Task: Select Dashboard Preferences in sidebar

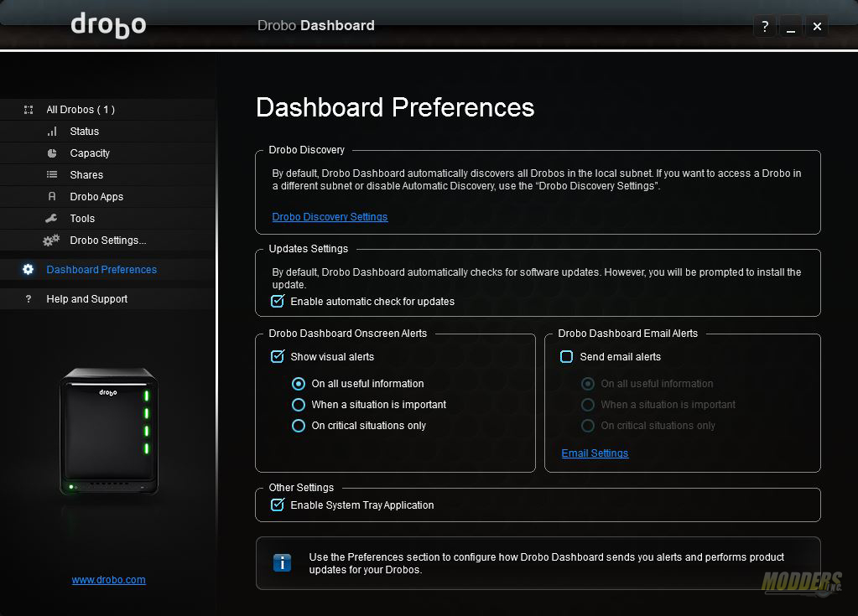Action: 108,270
